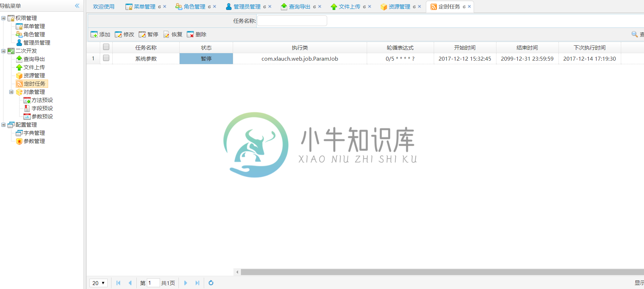Check the 系统参数 row checkbox
Screen dimensions: 644x289
click(106, 58)
